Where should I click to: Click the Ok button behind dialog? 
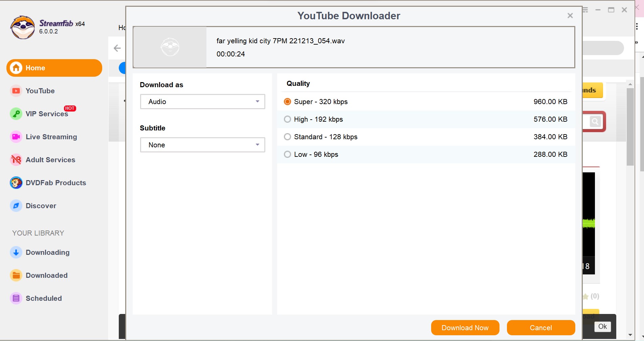[602, 326]
